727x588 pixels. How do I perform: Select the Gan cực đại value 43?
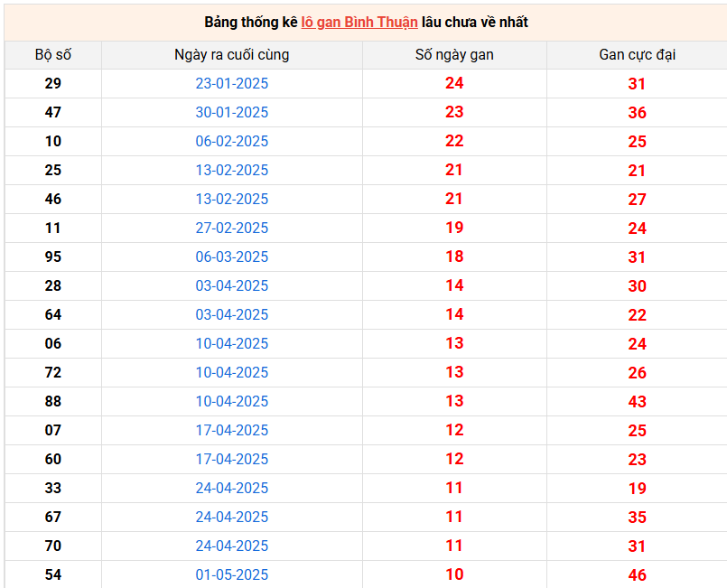click(x=637, y=401)
